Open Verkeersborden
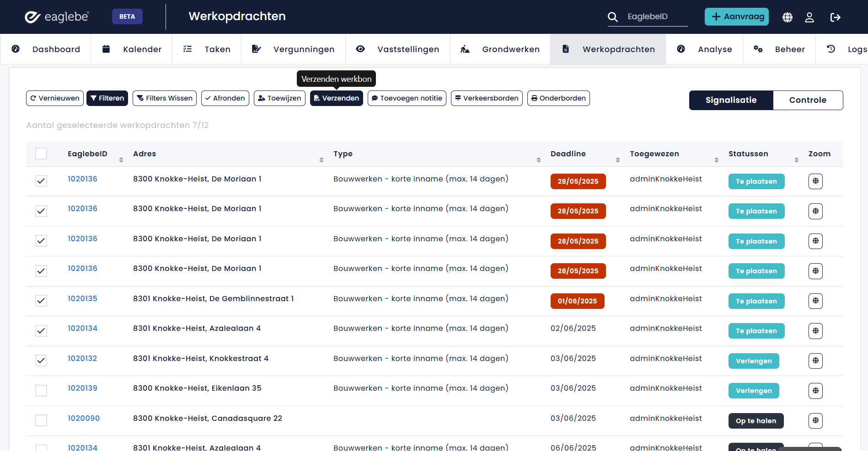 487,98
